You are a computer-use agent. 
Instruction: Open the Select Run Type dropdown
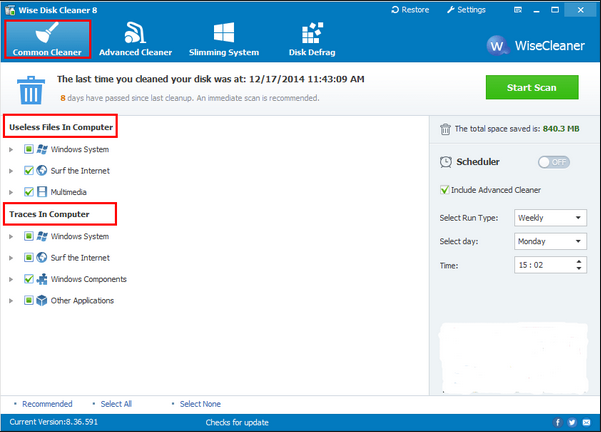coord(550,218)
